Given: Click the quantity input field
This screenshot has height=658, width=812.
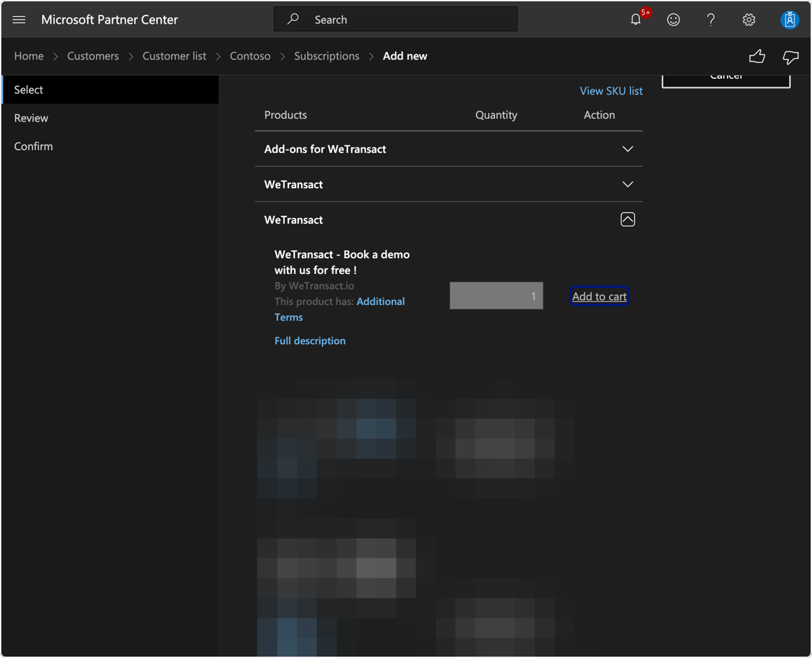Looking at the screenshot, I should tap(497, 296).
